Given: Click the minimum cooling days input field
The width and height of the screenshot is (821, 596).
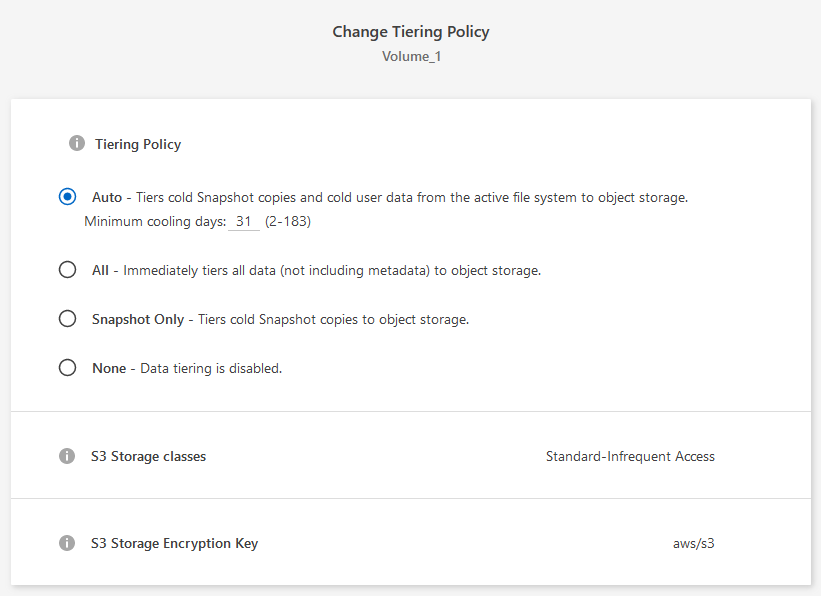Looking at the screenshot, I should click(244, 222).
